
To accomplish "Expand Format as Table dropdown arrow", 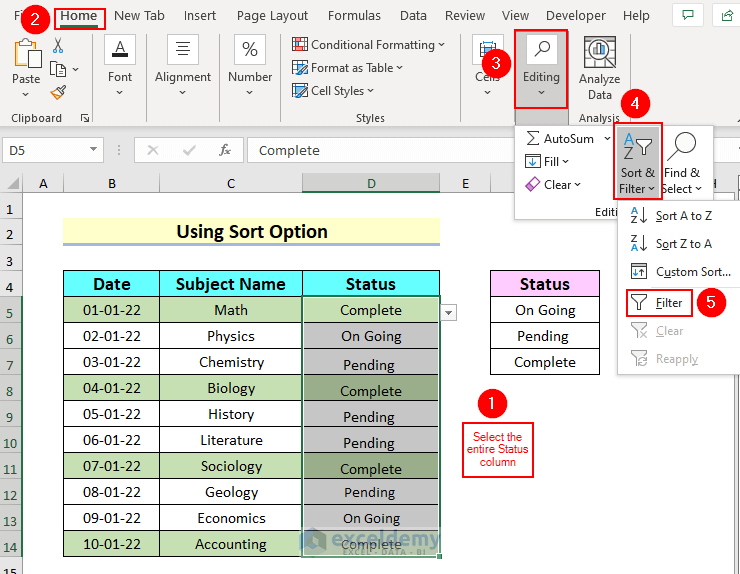I will [x=400, y=68].
